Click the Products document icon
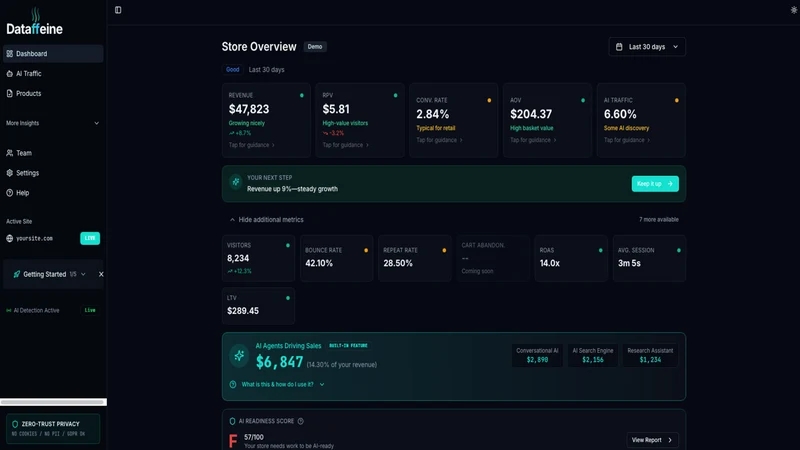 [10, 93]
